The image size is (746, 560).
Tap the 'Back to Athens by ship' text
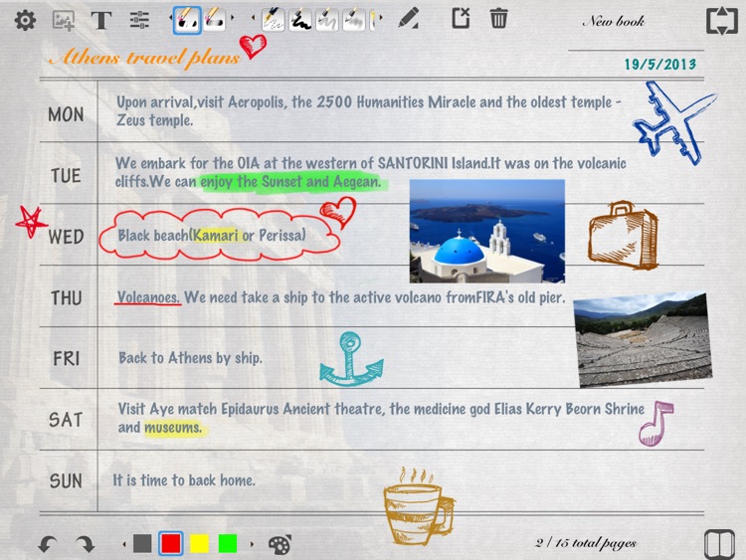190,358
